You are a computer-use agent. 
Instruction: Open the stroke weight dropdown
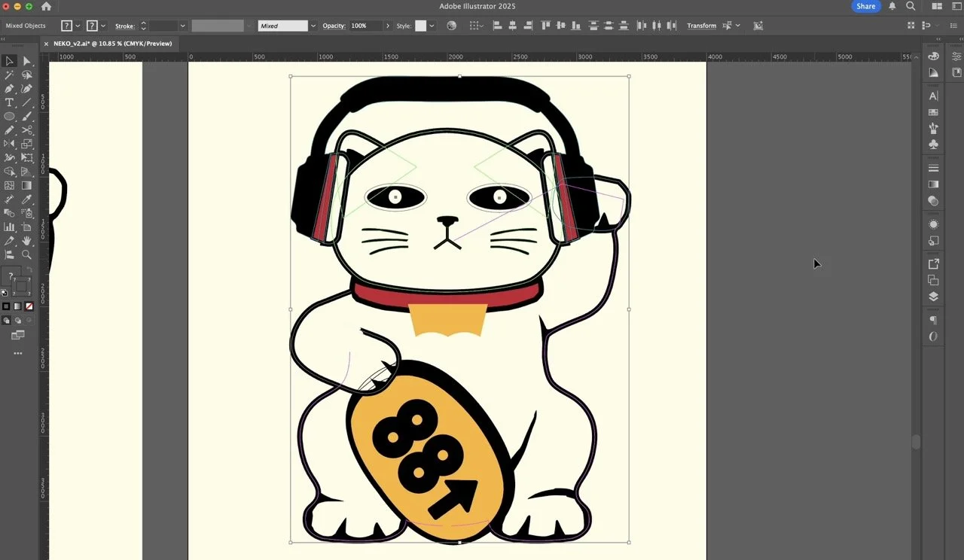pos(182,26)
